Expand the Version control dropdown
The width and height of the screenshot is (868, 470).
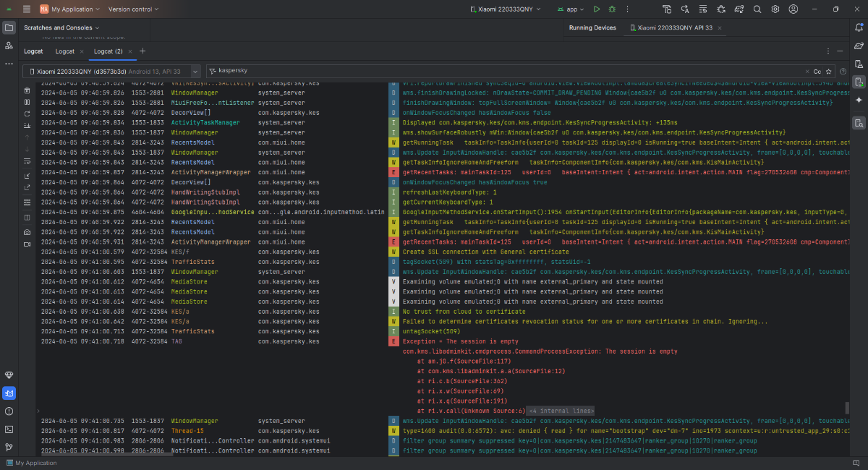click(x=134, y=9)
